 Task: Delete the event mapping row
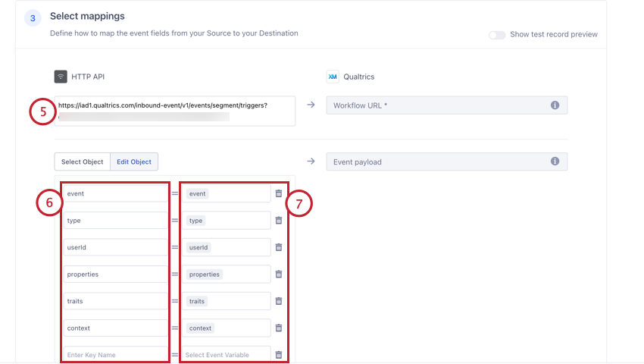point(279,193)
